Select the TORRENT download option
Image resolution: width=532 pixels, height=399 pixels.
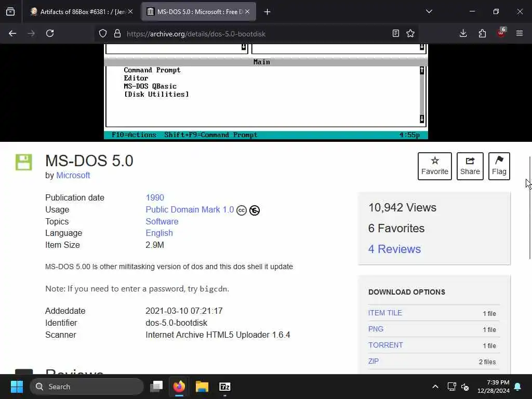point(385,345)
